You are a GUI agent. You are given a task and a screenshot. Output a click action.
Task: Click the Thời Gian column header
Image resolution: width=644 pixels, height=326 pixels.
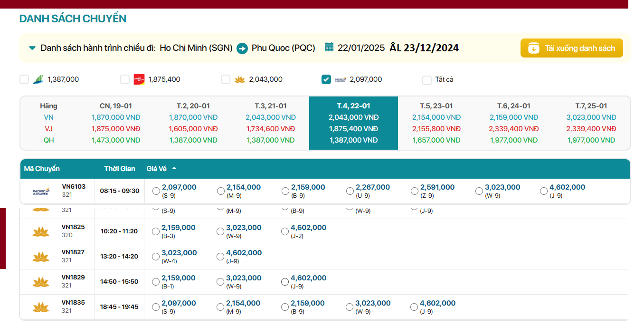point(120,169)
